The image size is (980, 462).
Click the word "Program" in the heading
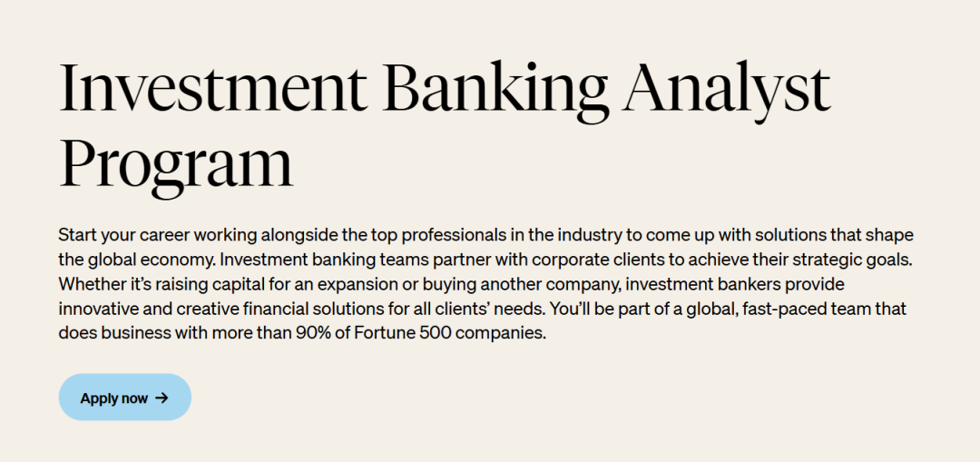click(x=176, y=165)
